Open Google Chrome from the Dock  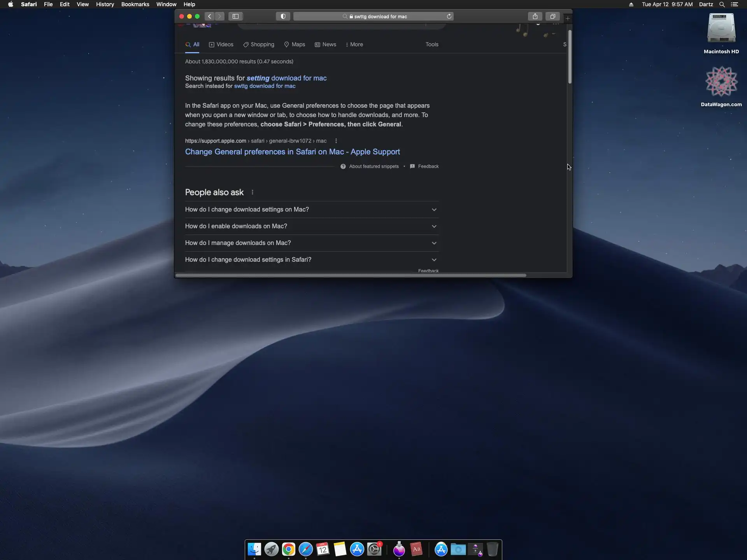coord(288,549)
